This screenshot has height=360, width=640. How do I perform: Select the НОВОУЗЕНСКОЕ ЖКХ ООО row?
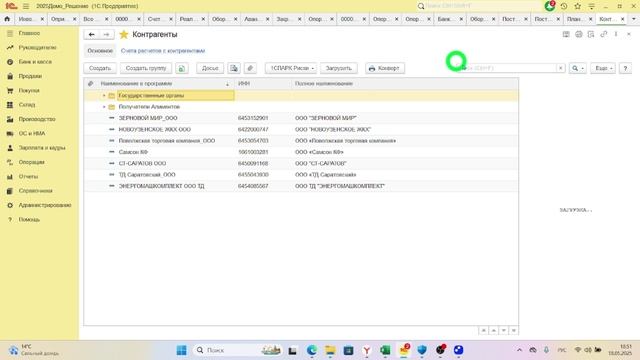click(301, 129)
